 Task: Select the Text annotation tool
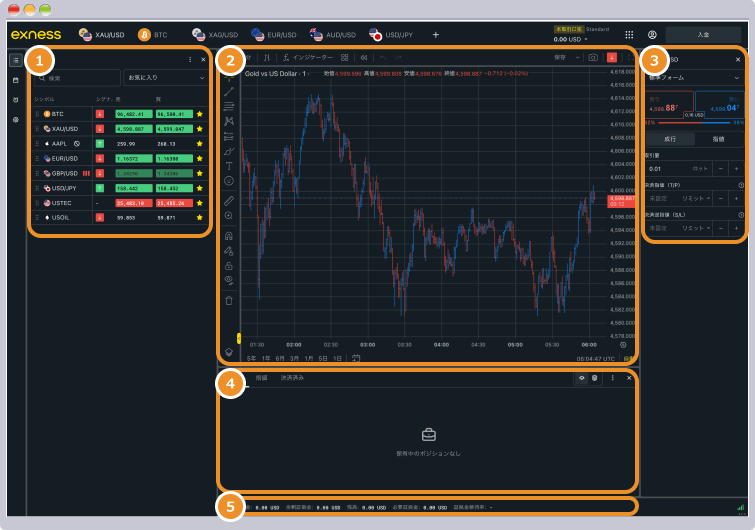[x=229, y=165]
